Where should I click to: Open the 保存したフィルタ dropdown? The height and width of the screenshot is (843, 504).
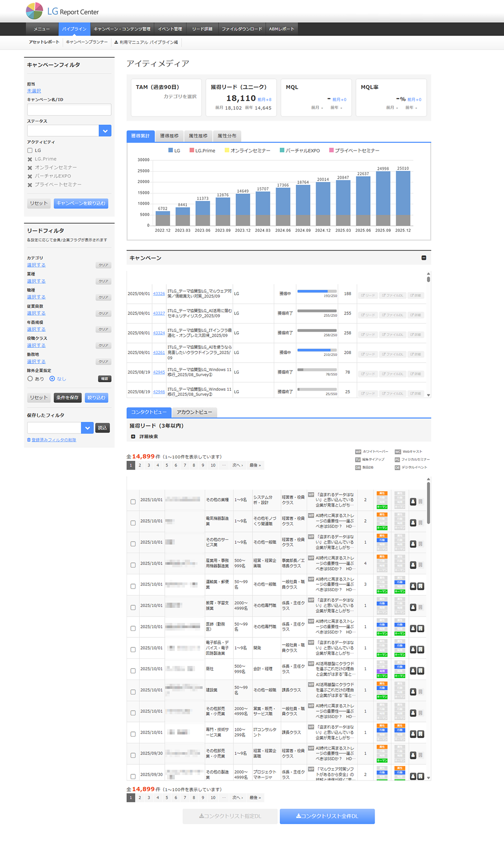click(x=87, y=428)
